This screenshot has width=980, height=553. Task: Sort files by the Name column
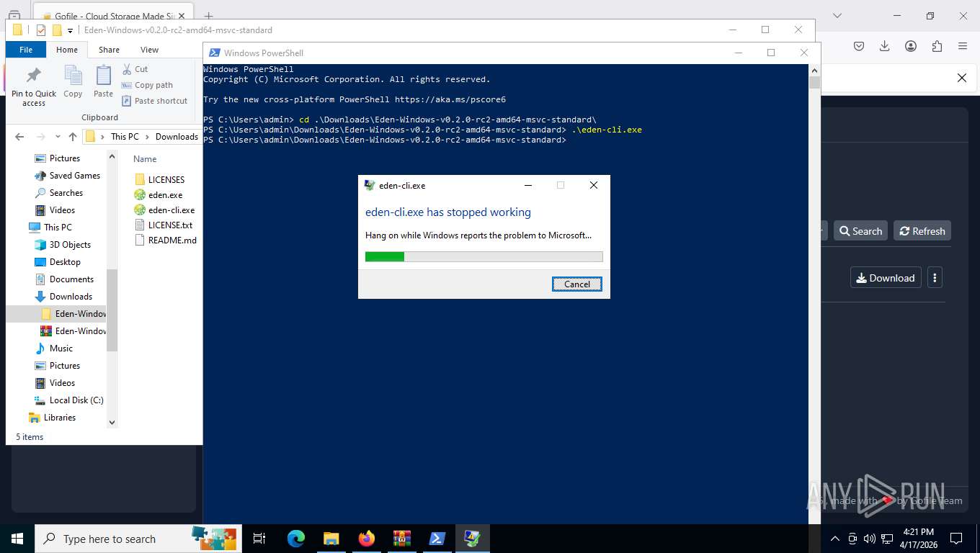[x=145, y=159]
